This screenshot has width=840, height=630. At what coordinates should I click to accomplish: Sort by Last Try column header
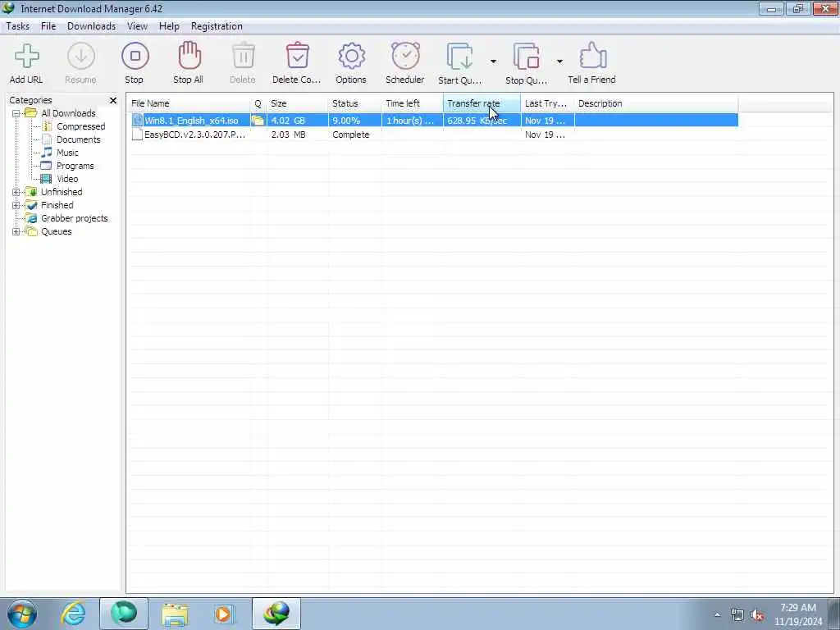point(547,103)
